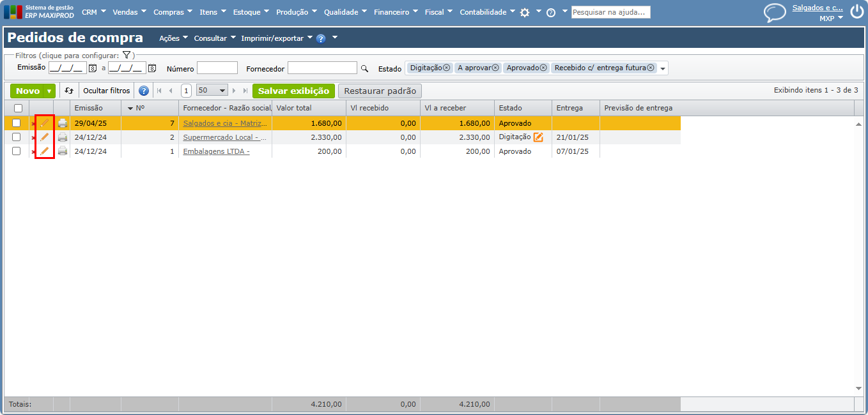Click the green Novo button
Viewport: 868px width, 415px height.
point(27,91)
